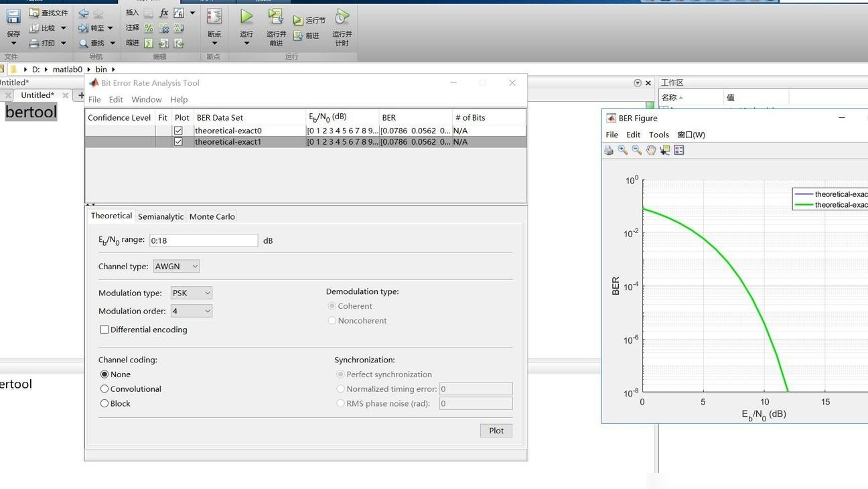Click the matlab0 folder in path bar
The width and height of the screenshot is (868, 489).
[x=68, y=69]
